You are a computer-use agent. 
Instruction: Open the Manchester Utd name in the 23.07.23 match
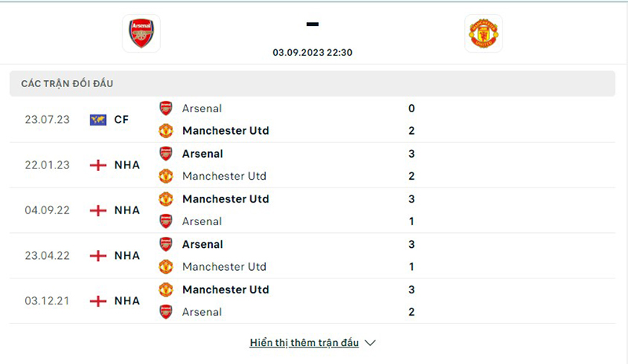pyautogui.click(x=225, y=130)
